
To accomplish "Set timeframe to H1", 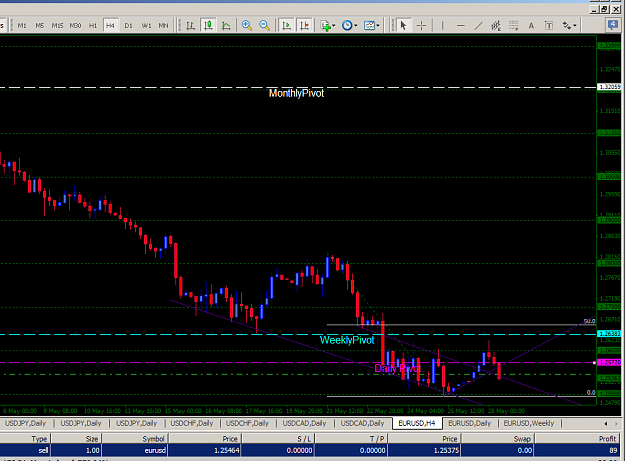I will 93,26.
